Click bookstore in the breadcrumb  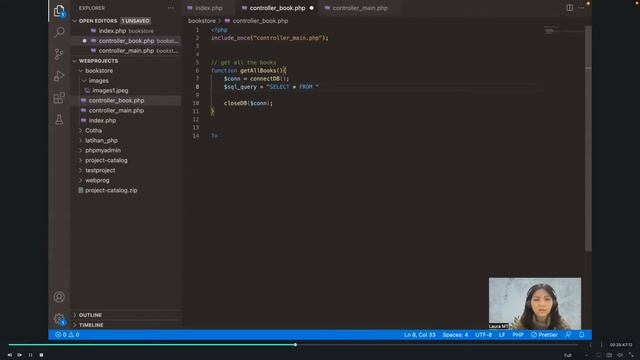click(202, 21)
